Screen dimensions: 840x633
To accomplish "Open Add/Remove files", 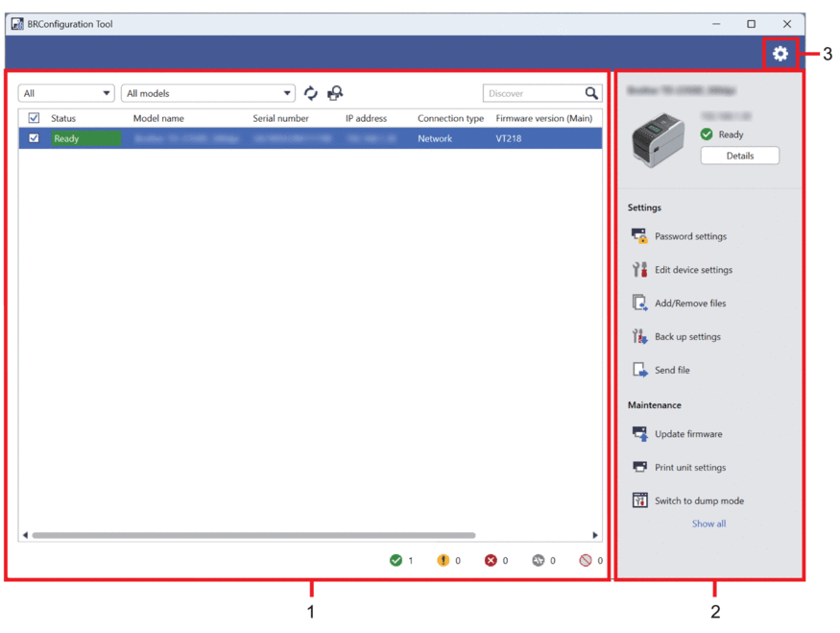I will (689, 304).
